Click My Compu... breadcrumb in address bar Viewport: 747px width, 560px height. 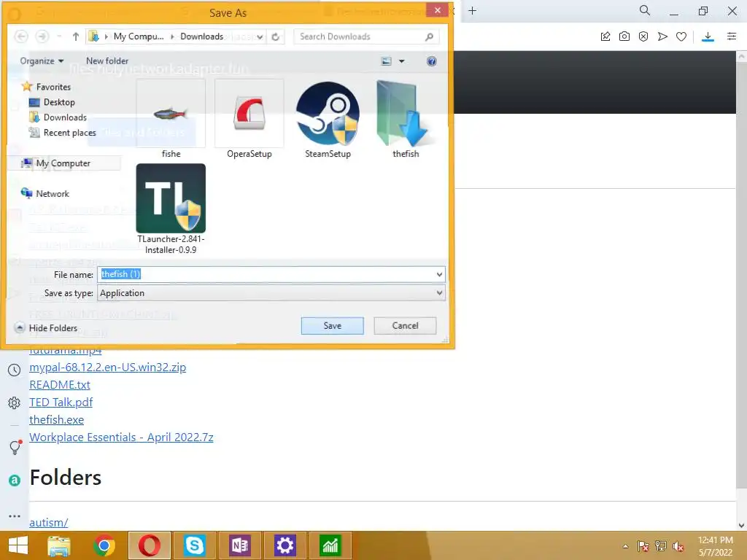pyautogui.click(x=139, y=36)
